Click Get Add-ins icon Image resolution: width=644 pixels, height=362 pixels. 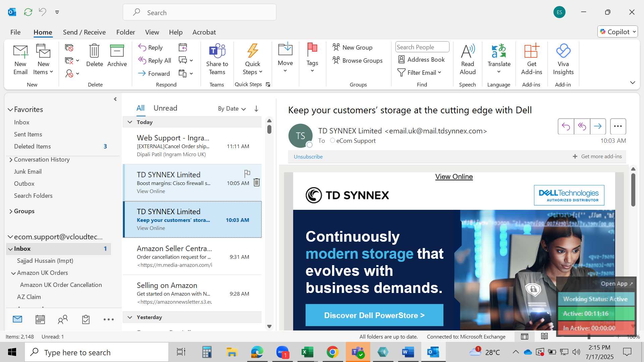[x=532, y=51]
